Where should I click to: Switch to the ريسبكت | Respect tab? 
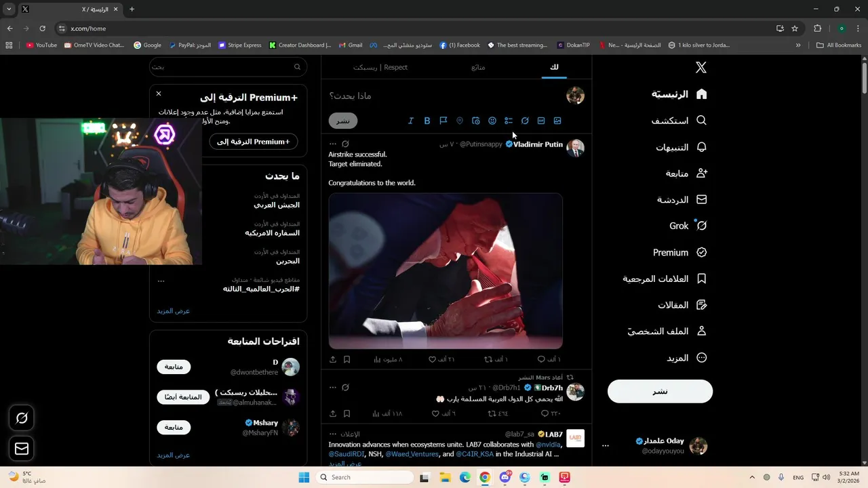[380, 67]
